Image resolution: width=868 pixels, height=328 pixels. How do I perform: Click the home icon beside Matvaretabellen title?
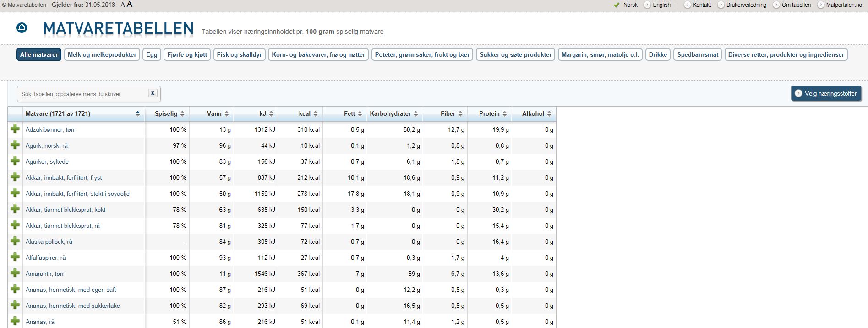22,28
